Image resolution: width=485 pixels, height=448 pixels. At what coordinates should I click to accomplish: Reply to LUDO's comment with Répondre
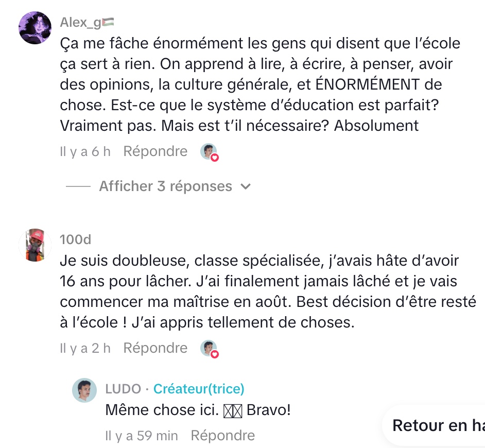[222, 436]
